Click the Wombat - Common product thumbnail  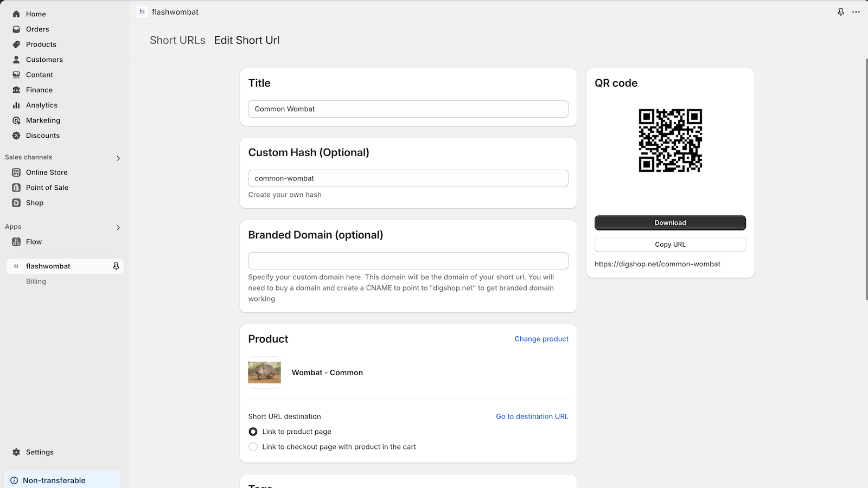coord(264,373)
